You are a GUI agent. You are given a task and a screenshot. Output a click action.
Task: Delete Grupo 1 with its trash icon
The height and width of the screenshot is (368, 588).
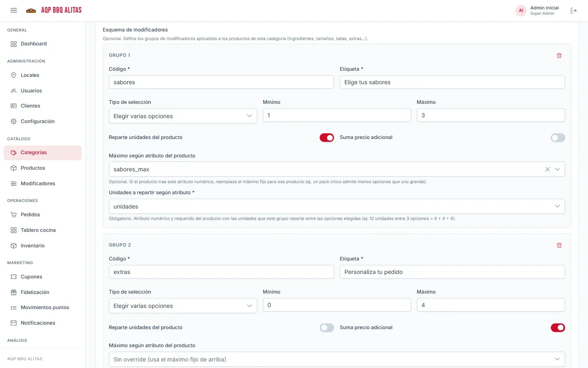click(x=559, y=56)
